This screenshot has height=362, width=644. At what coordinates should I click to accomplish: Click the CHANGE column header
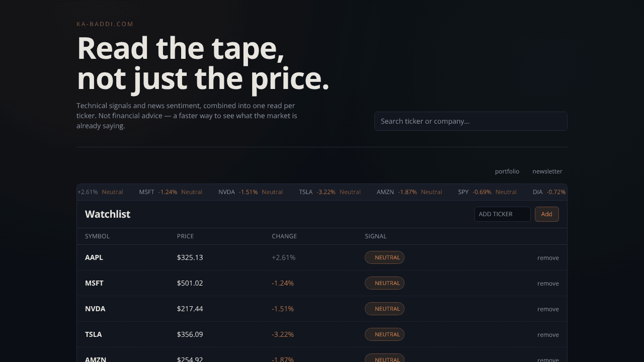click(284, 236)
